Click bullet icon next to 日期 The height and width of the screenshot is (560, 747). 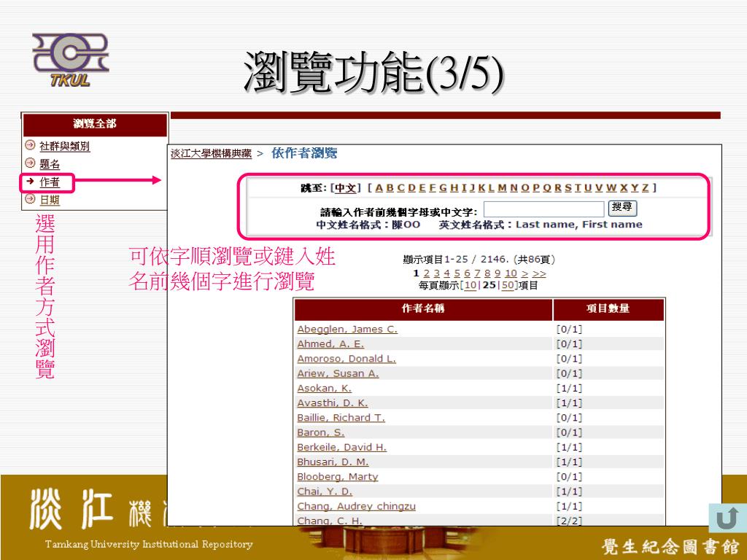click(30, 199)
